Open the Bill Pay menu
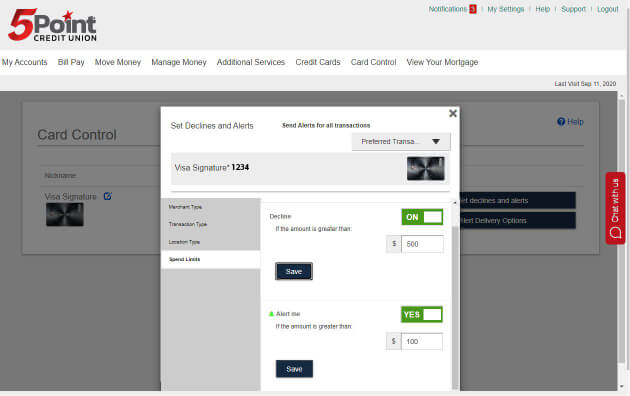630x396 pixels. (71, 62)
